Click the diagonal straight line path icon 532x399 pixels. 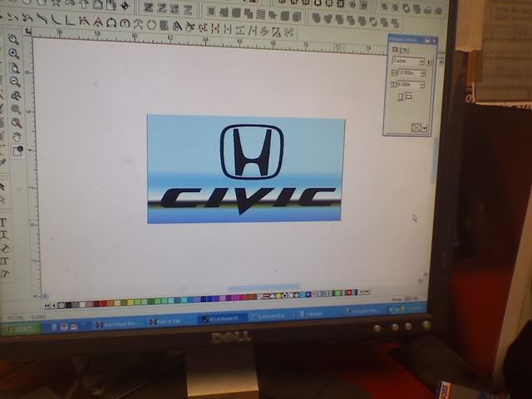pyautogui.click(x=42, y=18)
